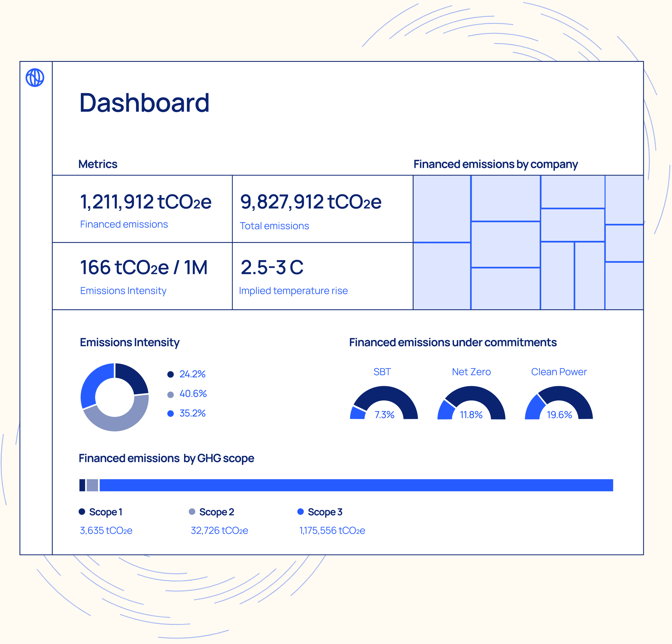Screen dimensions: 672x644
Task: Open the Financed emissions metric card
Action: click(142, 209)
